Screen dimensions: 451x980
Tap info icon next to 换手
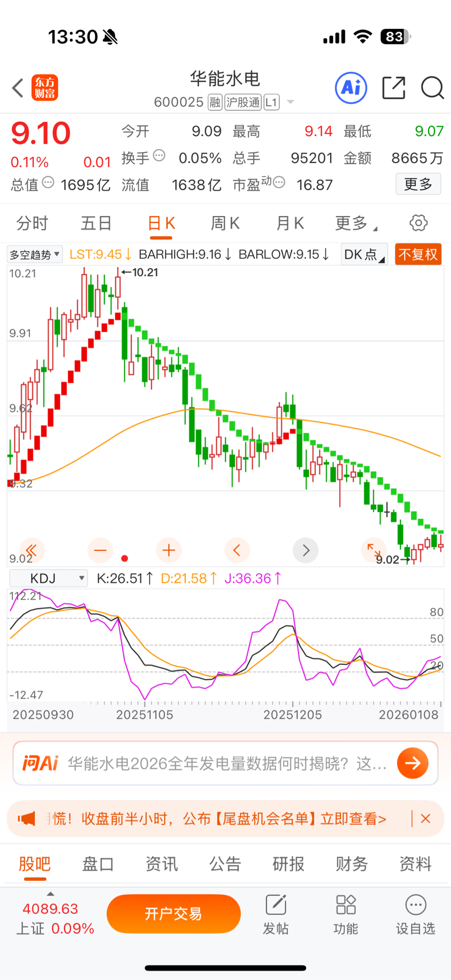159,156
